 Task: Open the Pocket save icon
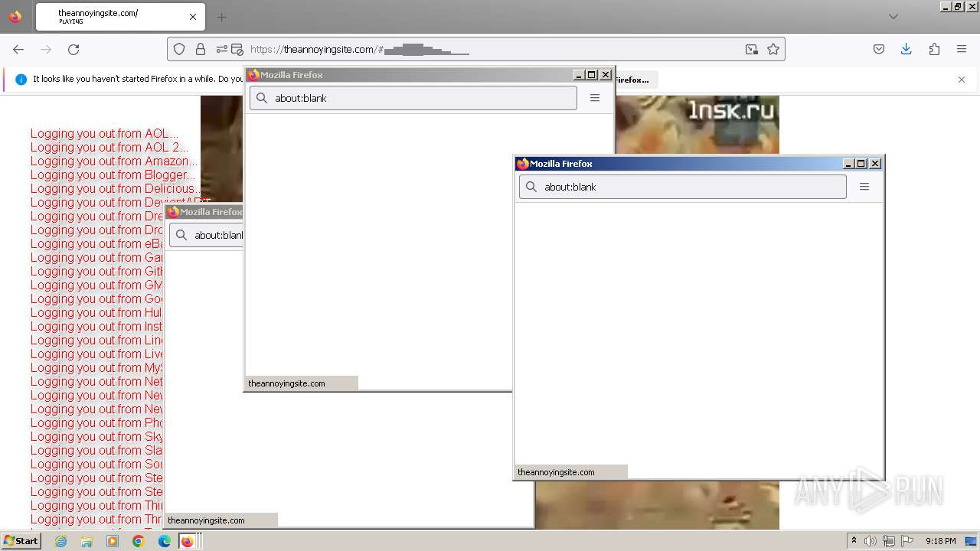[x=879, y=49]
